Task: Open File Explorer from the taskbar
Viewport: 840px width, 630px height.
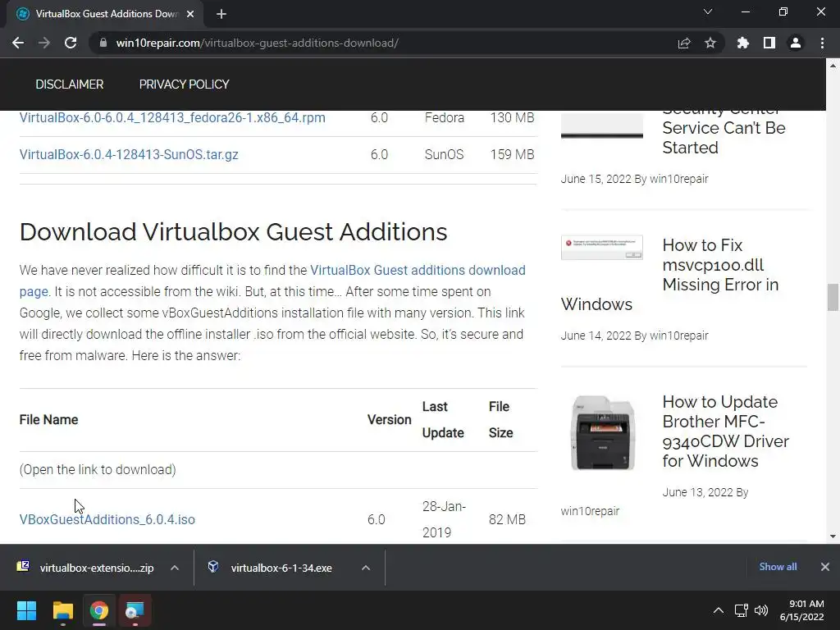Action: click(62, 610)
